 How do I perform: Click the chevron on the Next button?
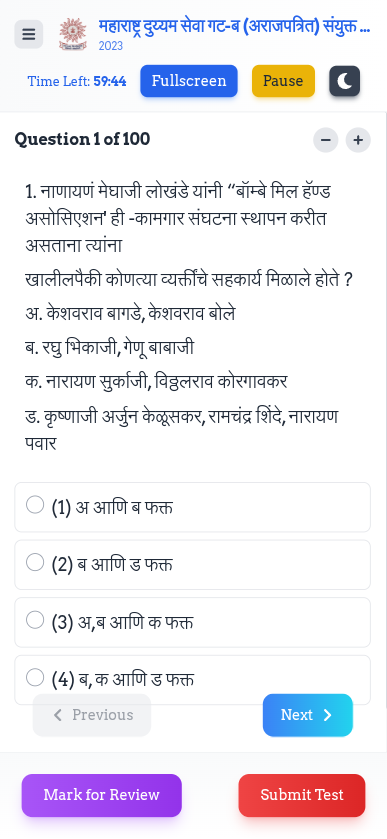(x=328, y=715)
